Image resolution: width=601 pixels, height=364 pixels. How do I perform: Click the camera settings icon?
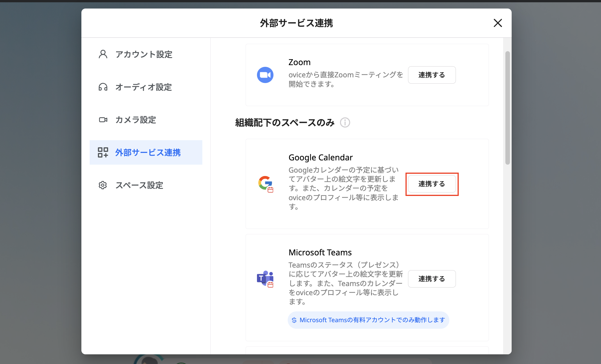click(x=103, y=120)
